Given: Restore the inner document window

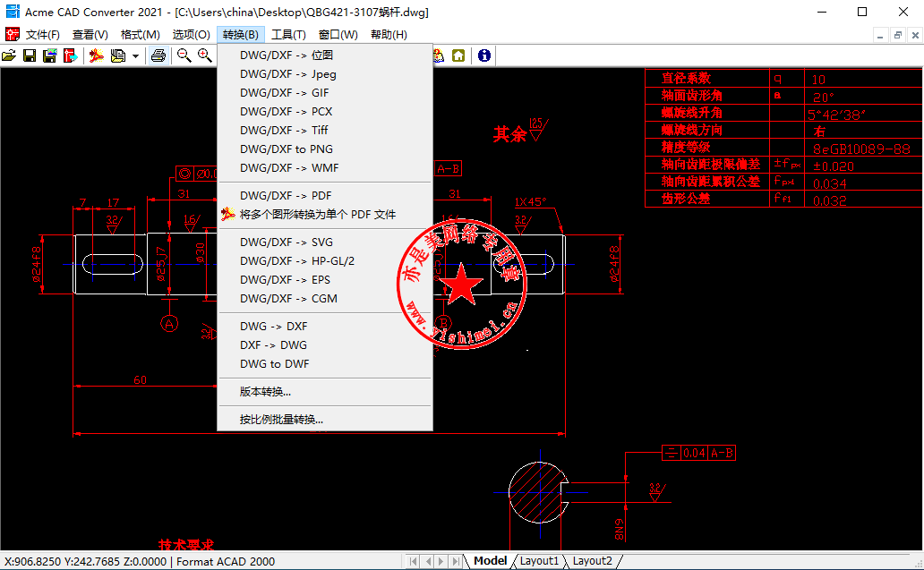Looking at the screenshot, I should click(897, 35).
